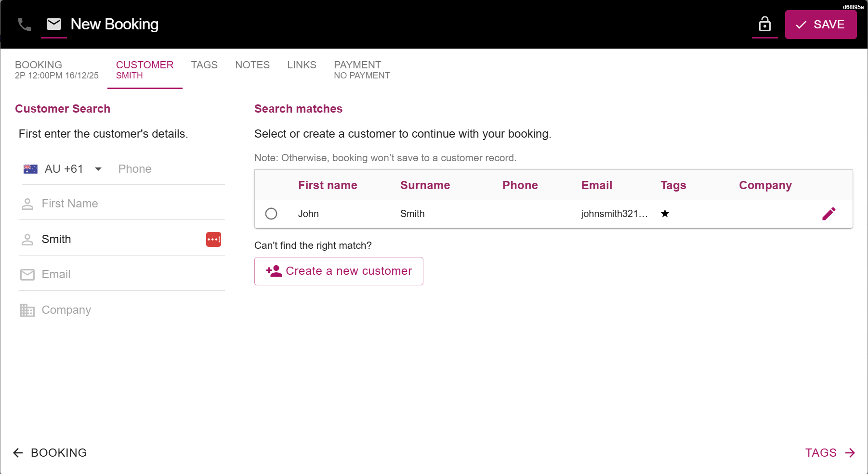Click the star tag icon on John's row
The width and height of the screenshot is (868, 474).
tap(665, 214)
